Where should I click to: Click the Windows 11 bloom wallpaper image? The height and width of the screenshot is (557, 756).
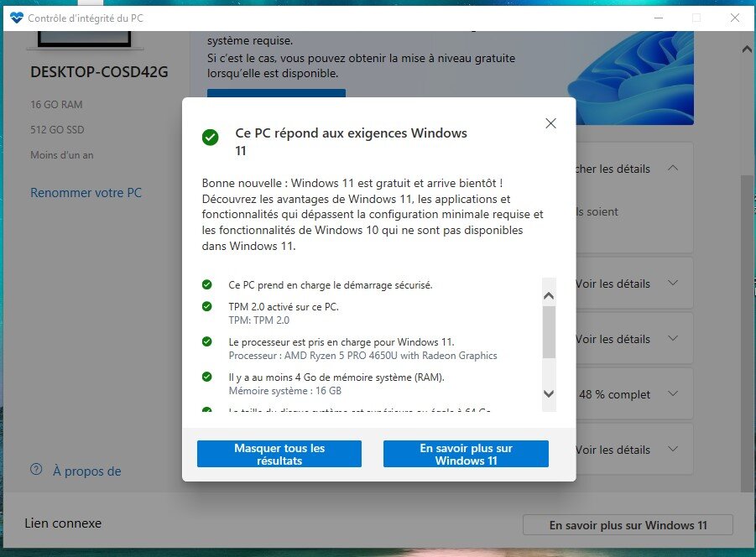point(631,78)
